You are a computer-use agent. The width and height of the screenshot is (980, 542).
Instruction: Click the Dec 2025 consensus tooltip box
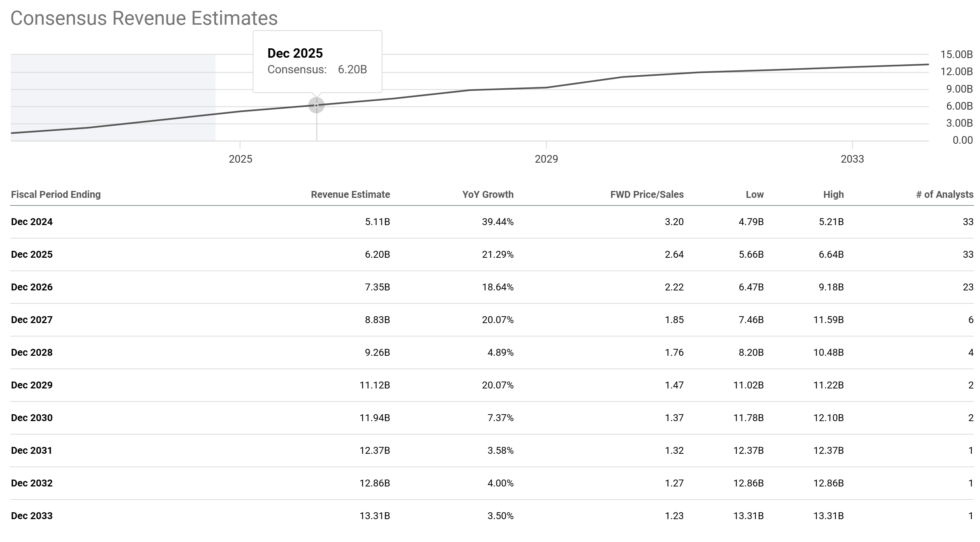point(317,62)
